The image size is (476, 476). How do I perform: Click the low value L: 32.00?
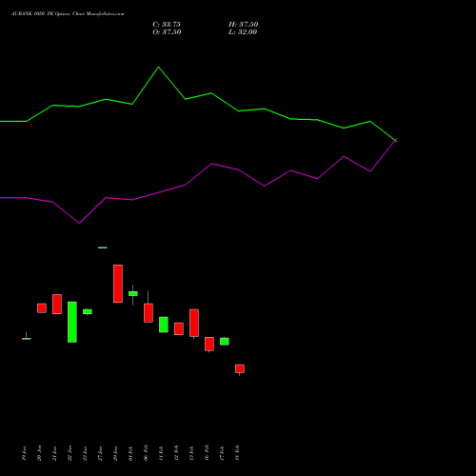[243, 32]
